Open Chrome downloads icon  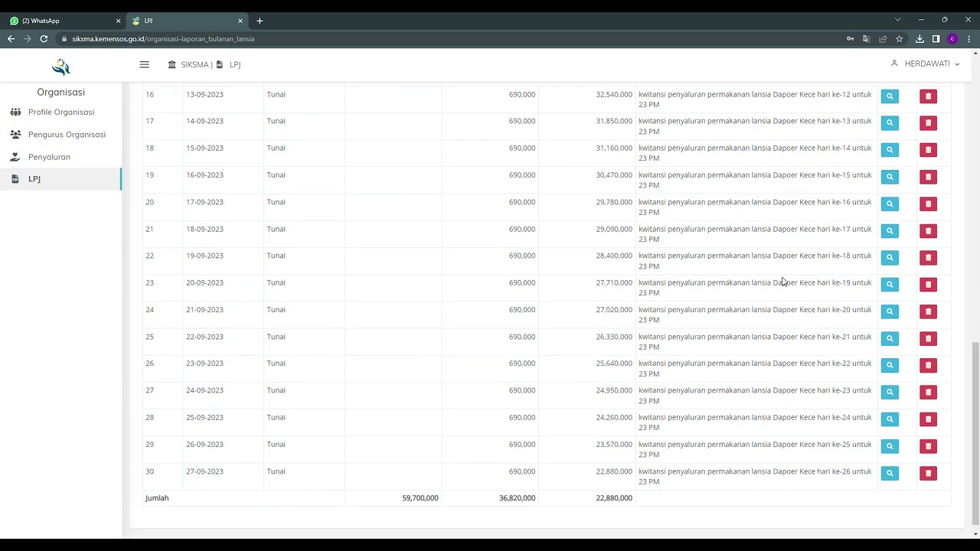pos(920,39)
